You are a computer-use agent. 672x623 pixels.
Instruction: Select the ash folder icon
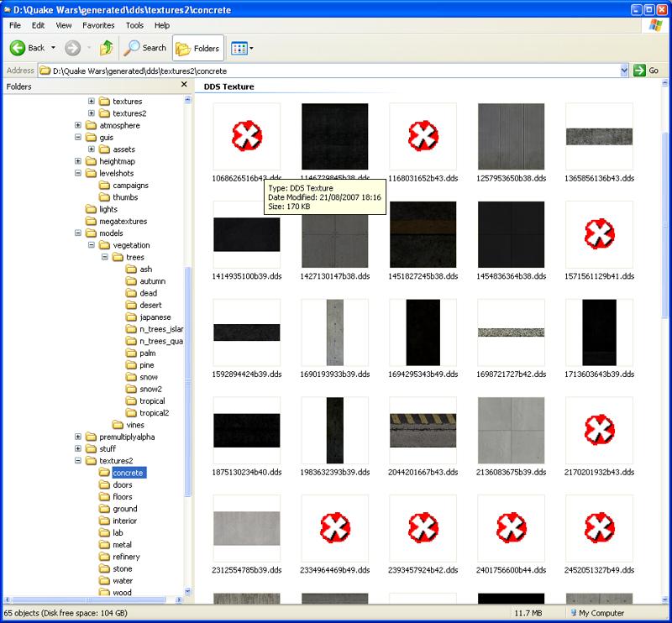pyautogui.click(x=131, y=269)
